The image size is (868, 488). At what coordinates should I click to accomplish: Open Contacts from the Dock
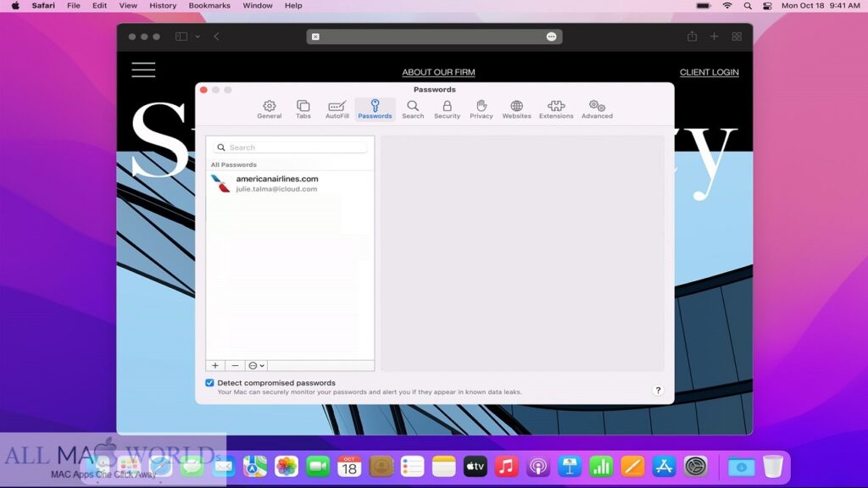pyautogui.click(x=381, y=467)
